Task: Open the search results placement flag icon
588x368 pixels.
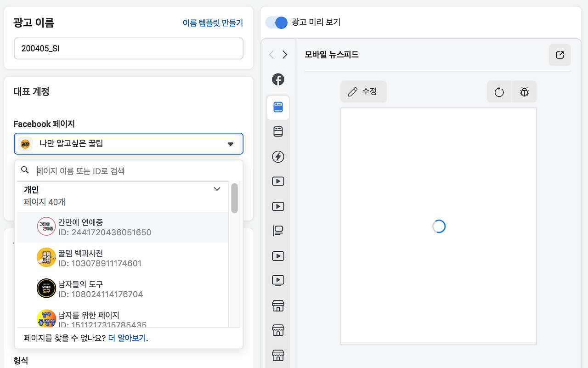Action: click(x=278, y=231)
